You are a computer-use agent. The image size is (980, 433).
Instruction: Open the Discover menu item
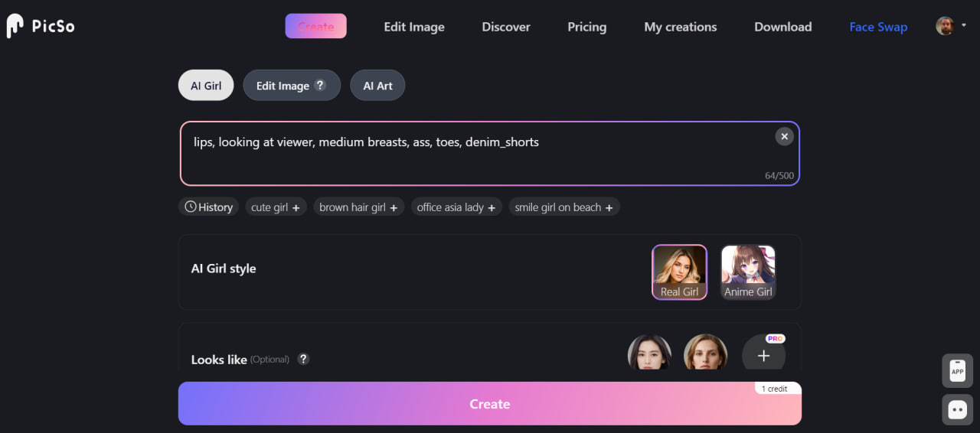pos(505,27)
